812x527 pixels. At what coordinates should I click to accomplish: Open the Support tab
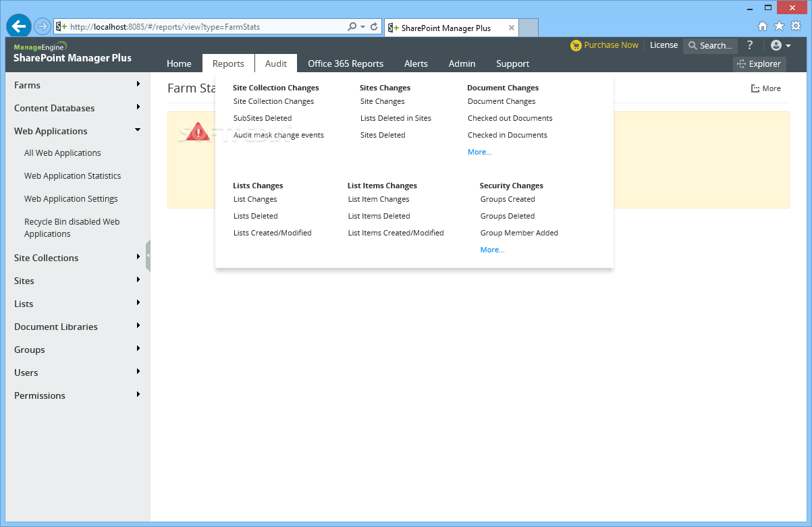(513, 63)
